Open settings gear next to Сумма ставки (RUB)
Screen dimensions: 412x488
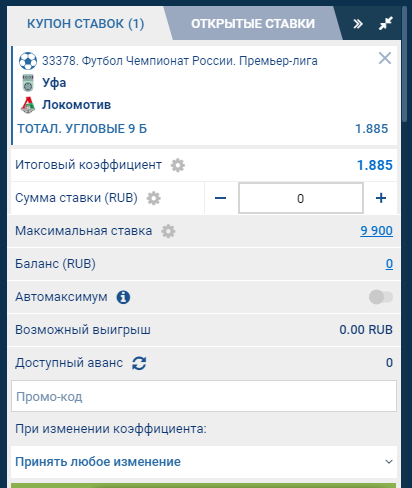pyautogui.click(x=154, y=198)
